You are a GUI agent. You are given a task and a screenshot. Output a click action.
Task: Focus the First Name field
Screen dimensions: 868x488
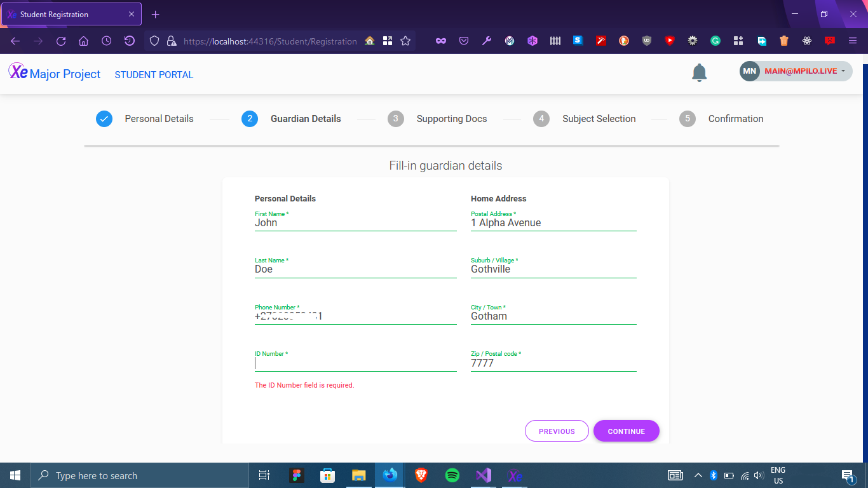click(x=356, y=223)
